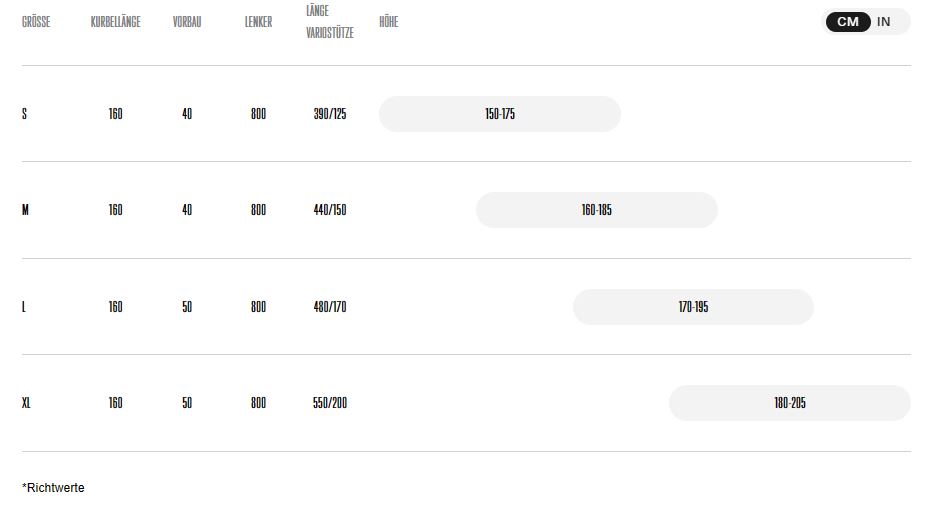Click the Grösse column header
The image size is (938, 507).
click(x=36, y=22)
